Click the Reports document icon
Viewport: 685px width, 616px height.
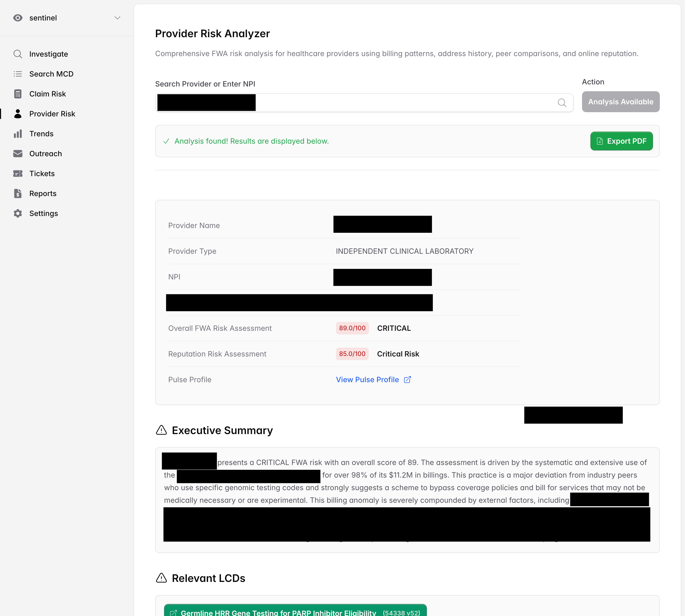tap(18, 193)
